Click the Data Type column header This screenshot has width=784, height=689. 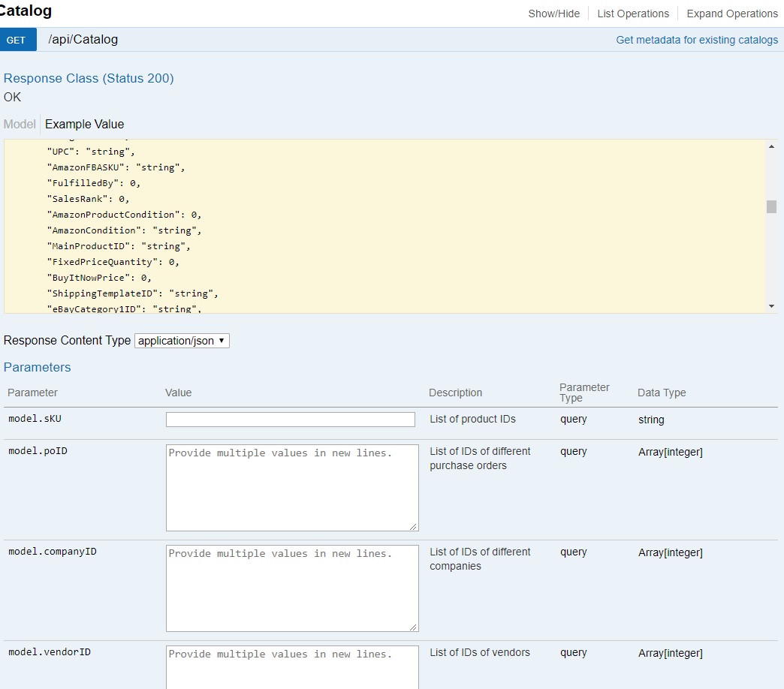click(662, 393)
